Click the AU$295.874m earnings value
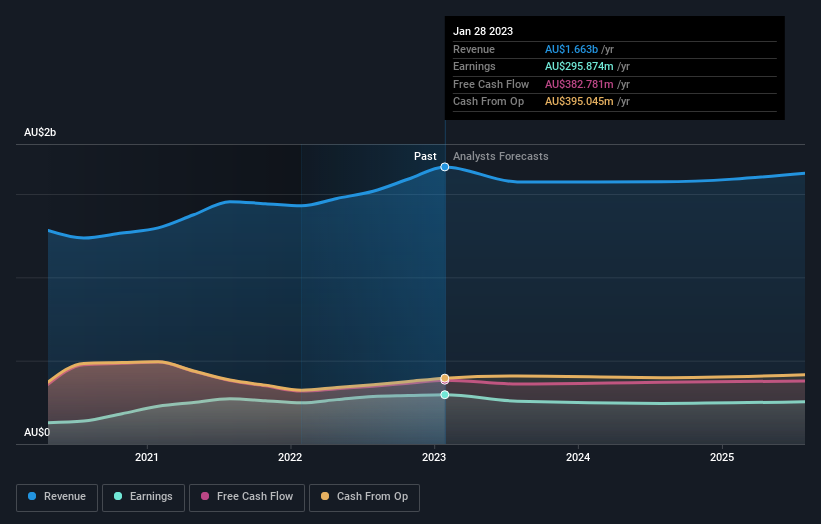The height and width of the screenshot is (524, 821). click(x=579, y=66)
